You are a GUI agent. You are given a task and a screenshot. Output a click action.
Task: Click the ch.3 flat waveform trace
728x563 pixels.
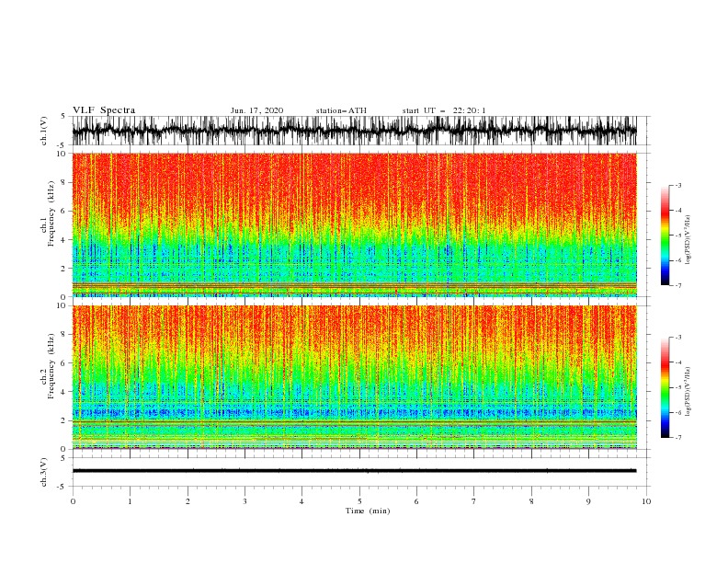pyautogui.click(x=354, y=471)
